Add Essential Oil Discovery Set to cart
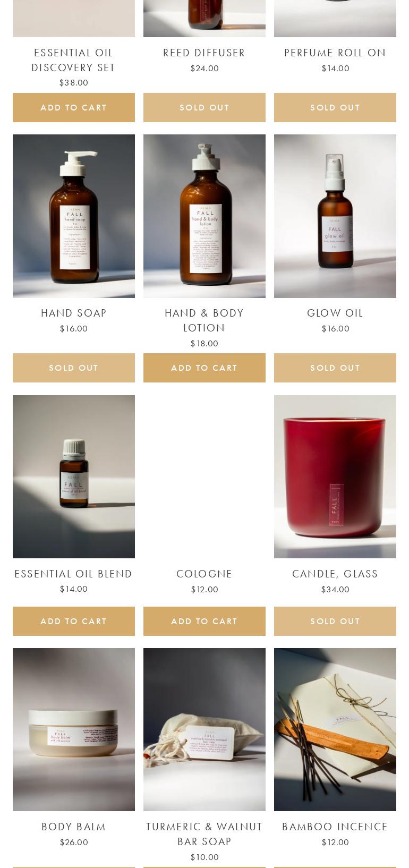Screen dimensions: 409x868 click(x=74, y=107)
